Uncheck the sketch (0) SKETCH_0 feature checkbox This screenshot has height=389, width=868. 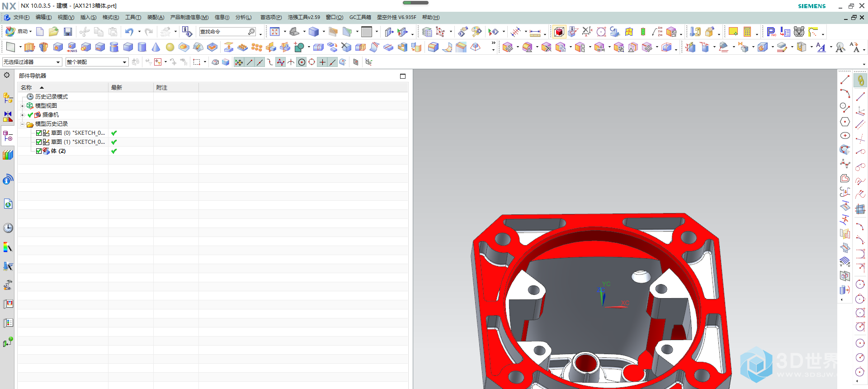click(39, 133)
